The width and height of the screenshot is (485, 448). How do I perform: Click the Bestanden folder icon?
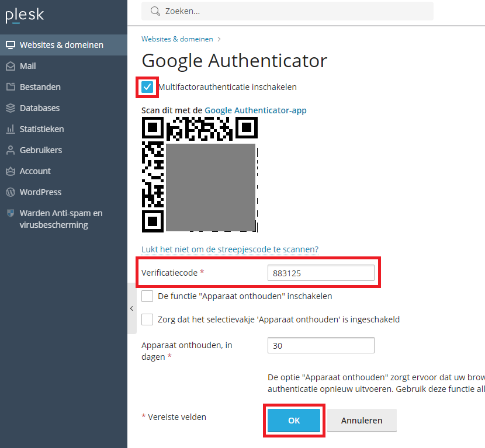tap(11, 87)
